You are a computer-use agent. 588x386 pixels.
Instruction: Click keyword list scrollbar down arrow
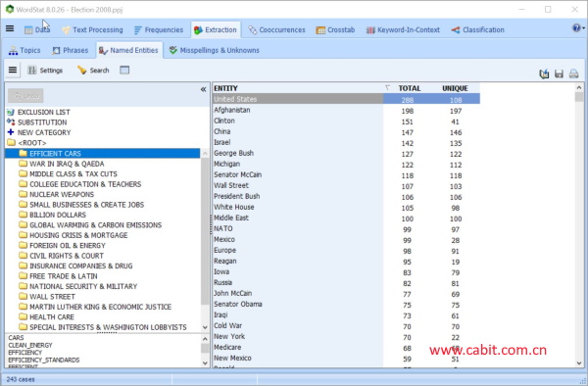click(x=205, y=362)
